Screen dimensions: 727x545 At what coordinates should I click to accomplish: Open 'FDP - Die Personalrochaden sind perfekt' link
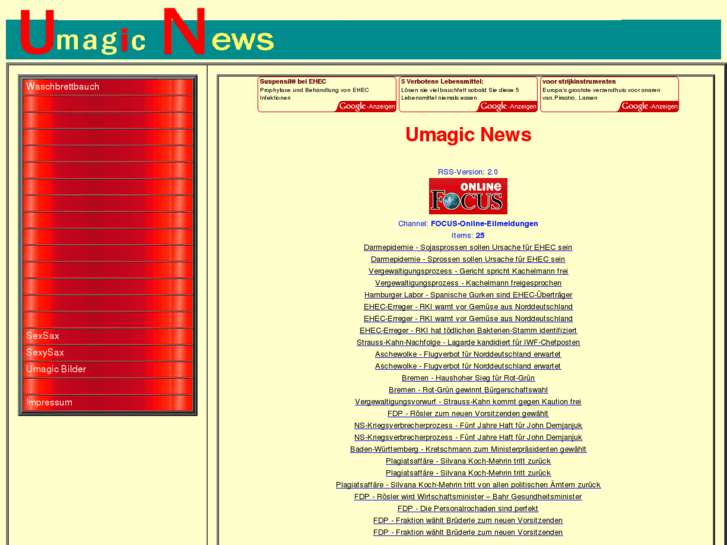coord(468,508)
